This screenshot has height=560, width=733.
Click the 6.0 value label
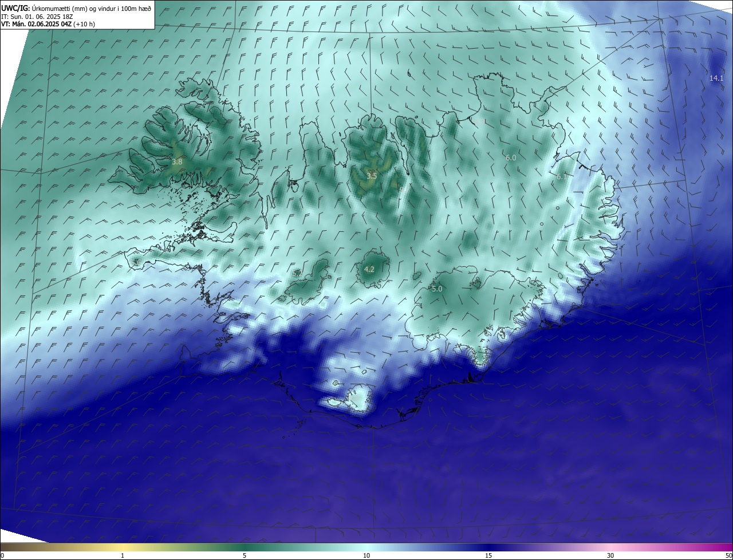point(511,157)
